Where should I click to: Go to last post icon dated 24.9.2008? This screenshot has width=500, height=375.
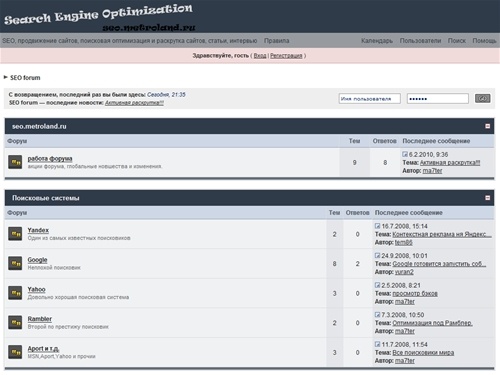point(377,255)
